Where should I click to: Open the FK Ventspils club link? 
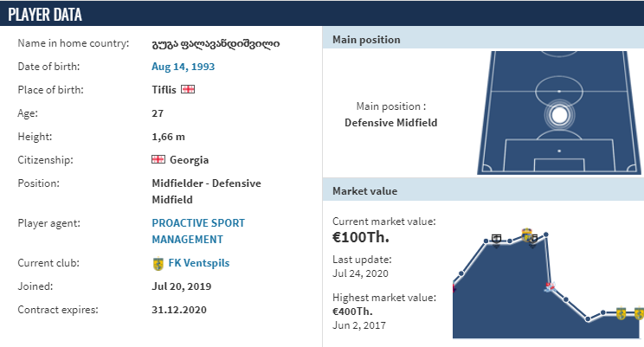(199, 263)
